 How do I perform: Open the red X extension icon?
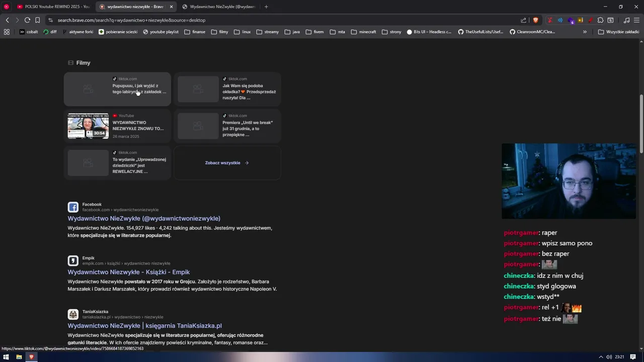(550, 20)
